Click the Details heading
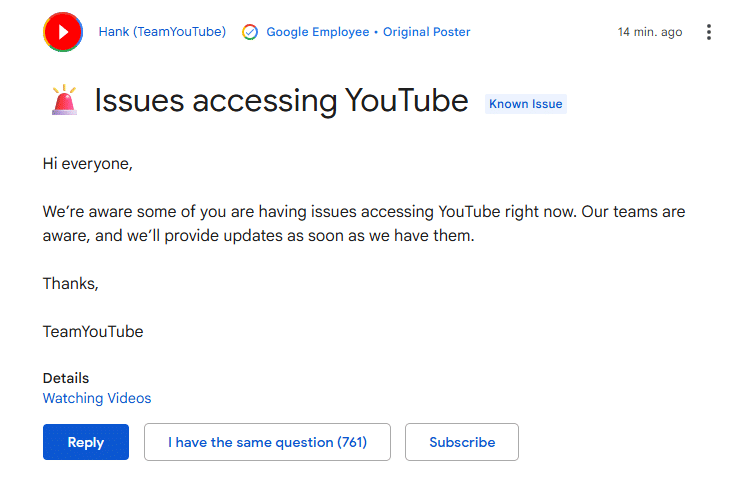 tap(66, 378)
